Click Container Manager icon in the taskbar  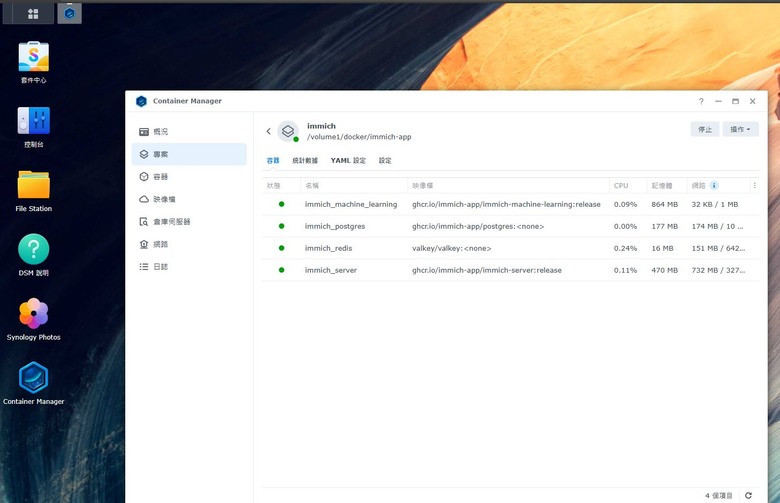70,13
